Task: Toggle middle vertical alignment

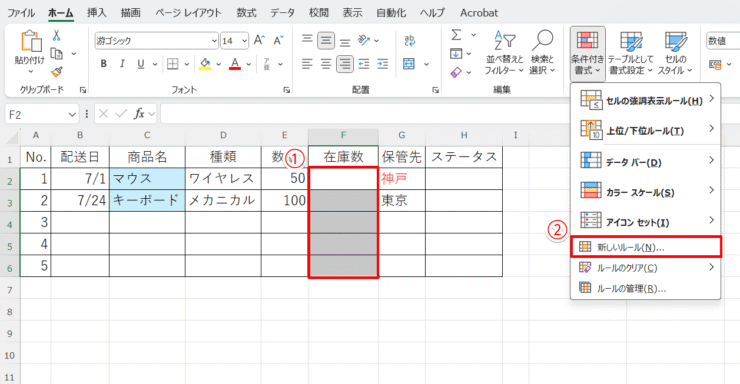Action: [x=326, y=41]
